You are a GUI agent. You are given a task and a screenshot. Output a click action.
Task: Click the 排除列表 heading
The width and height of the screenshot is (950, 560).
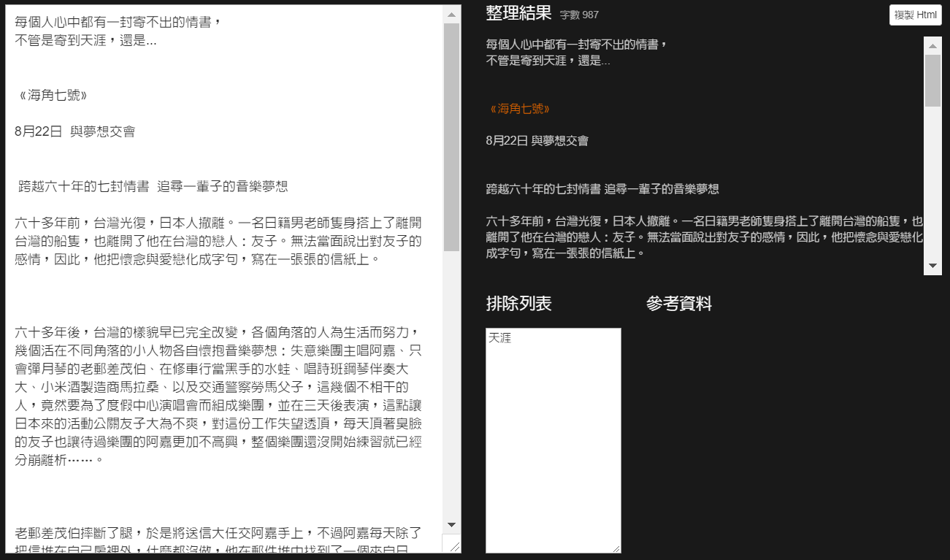coord(518,304)
